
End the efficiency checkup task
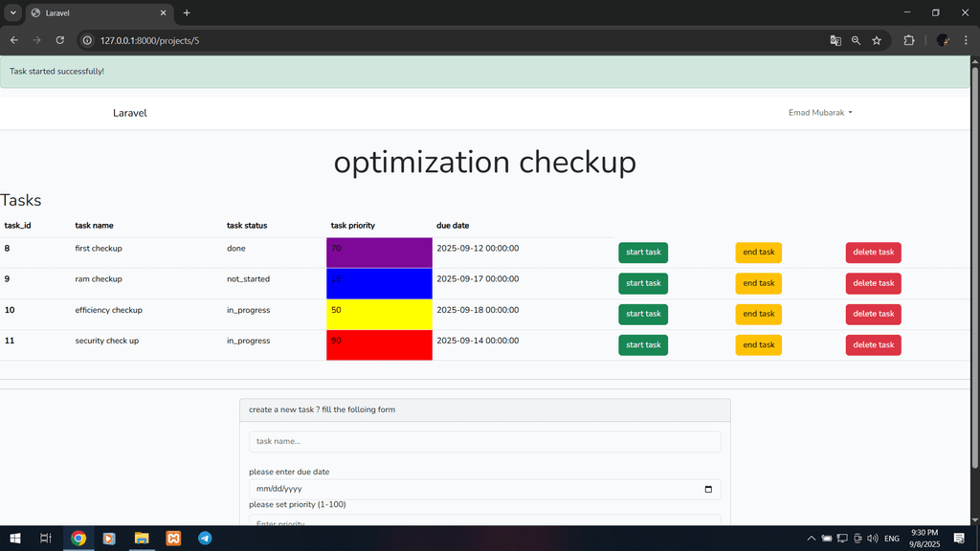pos(758,314)
